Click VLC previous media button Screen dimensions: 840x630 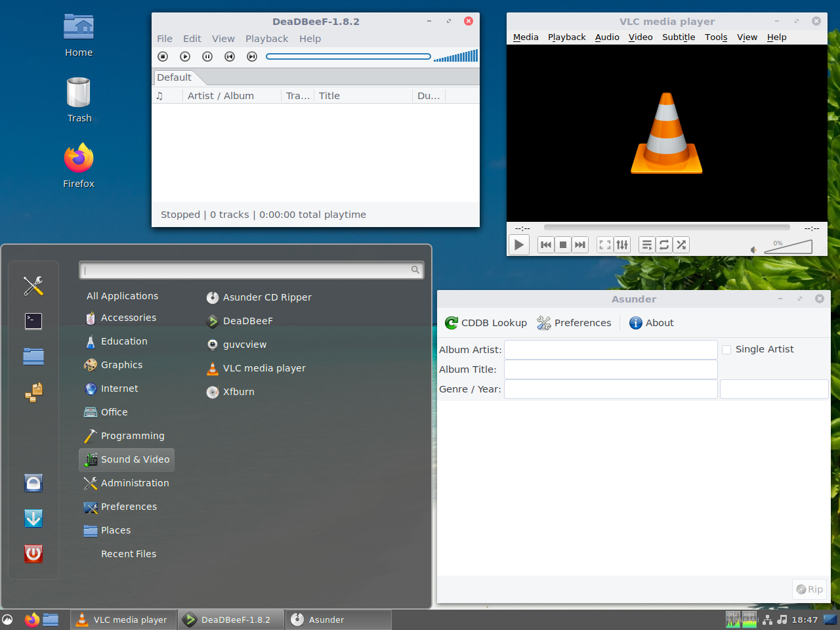pyautogui.click(x=546, y=245)
